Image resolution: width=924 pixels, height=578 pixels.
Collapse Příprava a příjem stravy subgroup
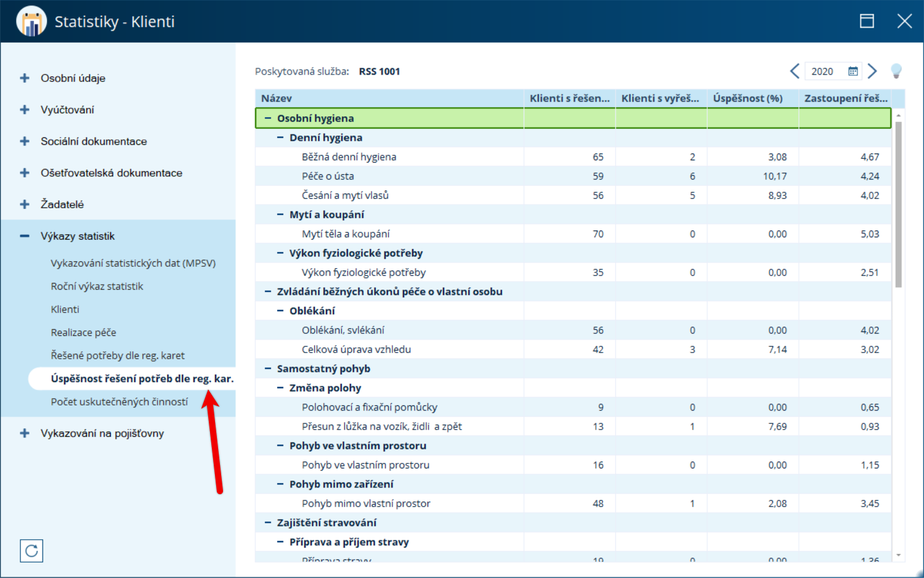click(280, 542)
